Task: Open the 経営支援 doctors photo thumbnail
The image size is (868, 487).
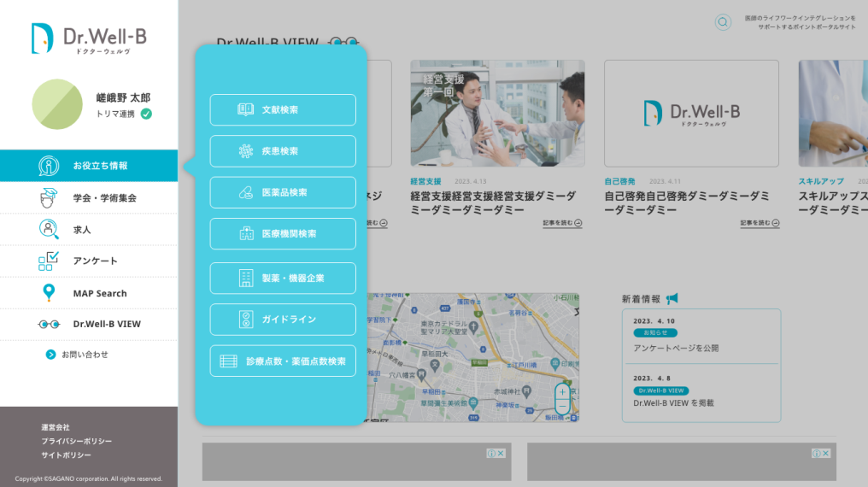Action: click(498, 114)
